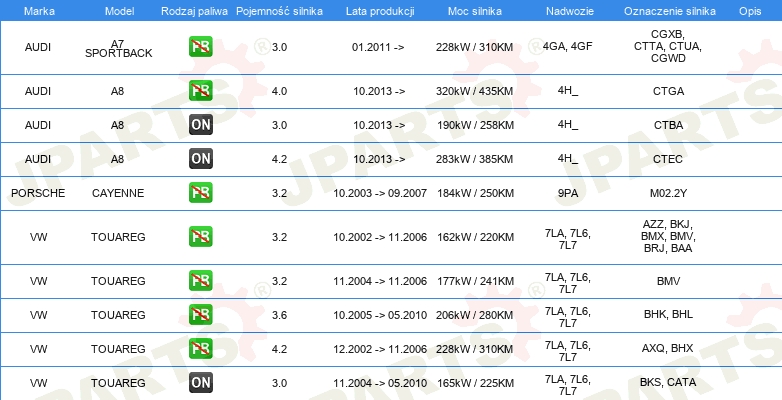Click the 206kW / 280KM power cell
The width and height of the screenshot is (782, 400).
(x=474, y=315)
